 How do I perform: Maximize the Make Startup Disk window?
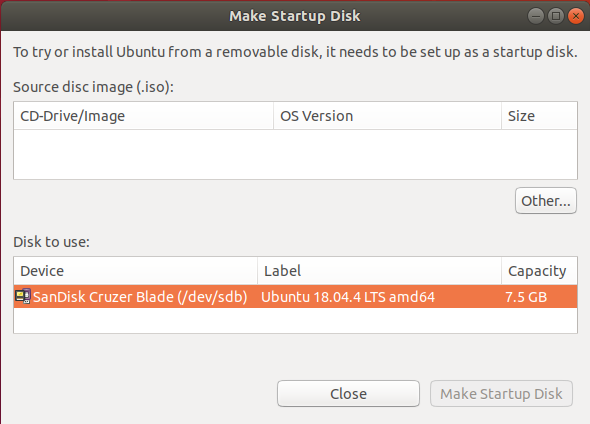[556, 16]
